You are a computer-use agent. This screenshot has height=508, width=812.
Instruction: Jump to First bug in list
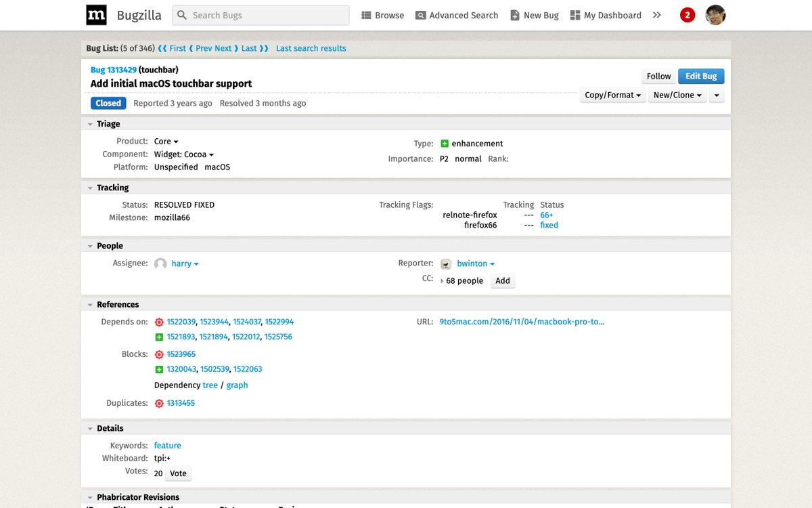coord(172,48)
